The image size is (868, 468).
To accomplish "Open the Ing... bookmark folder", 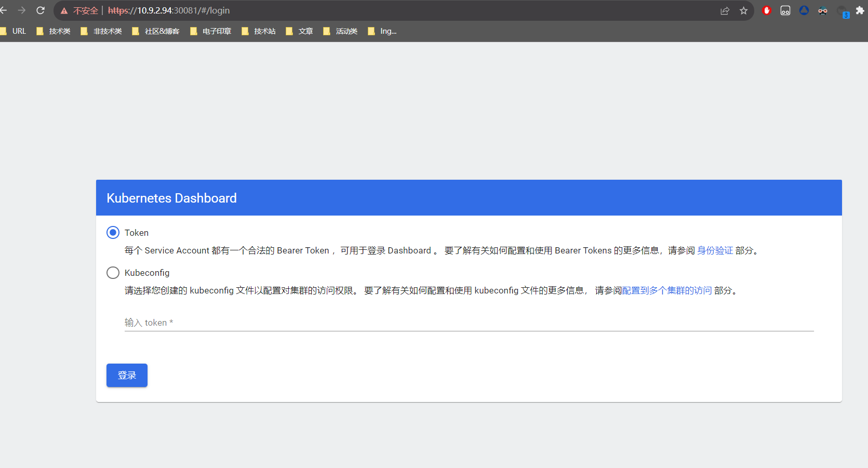I will (x=382, y=31).
